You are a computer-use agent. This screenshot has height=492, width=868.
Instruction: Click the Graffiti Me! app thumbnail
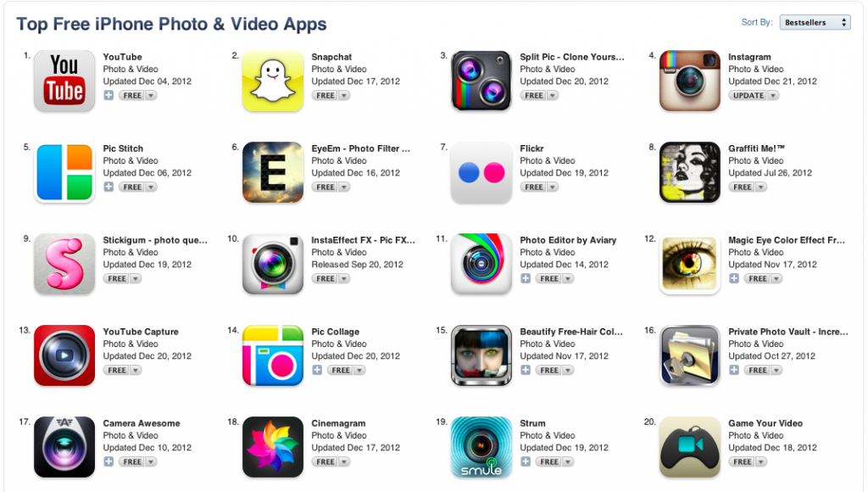pos(690,172)
